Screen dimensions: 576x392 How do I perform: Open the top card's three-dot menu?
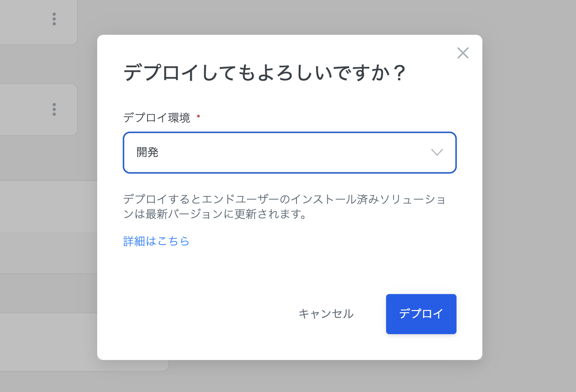click(54, 19)
